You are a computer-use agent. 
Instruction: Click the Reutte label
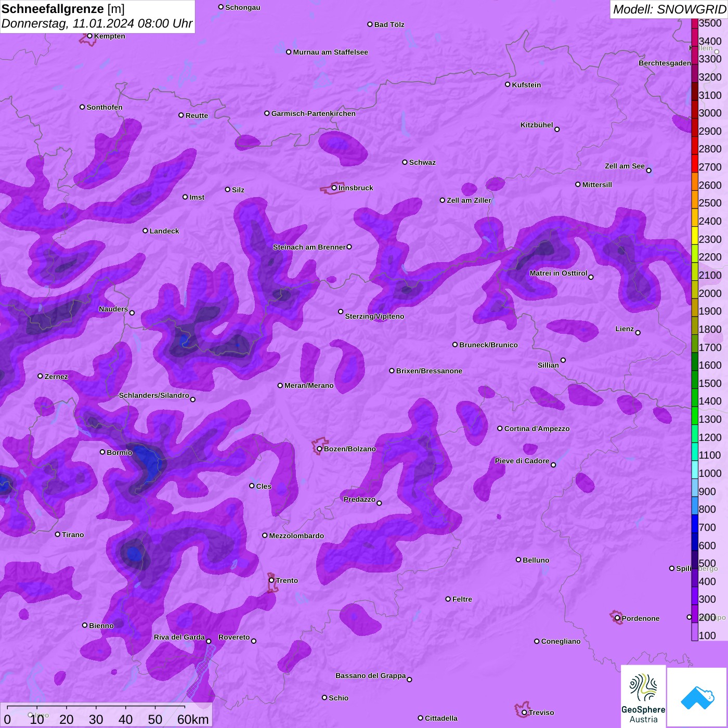tap(197, 115)
